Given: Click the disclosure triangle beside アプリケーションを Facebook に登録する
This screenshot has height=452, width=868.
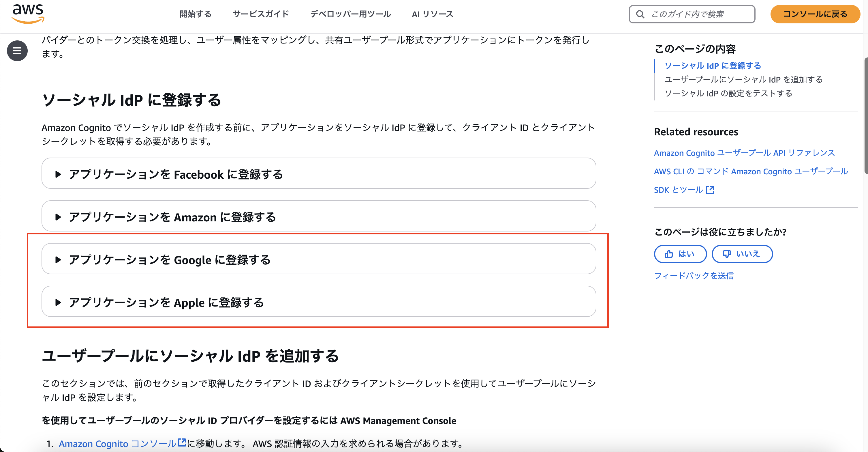Looking at the screenshot, I should [x=58, y=174].
